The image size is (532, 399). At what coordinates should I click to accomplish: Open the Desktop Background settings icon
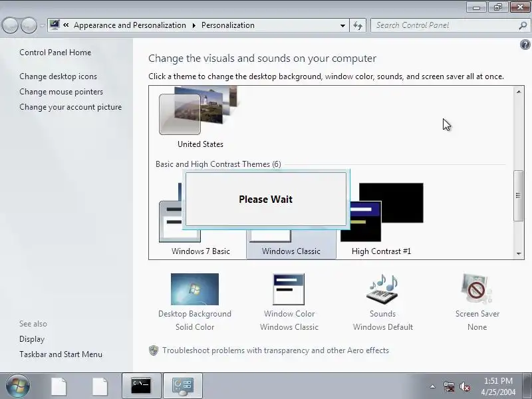point(195,289)
